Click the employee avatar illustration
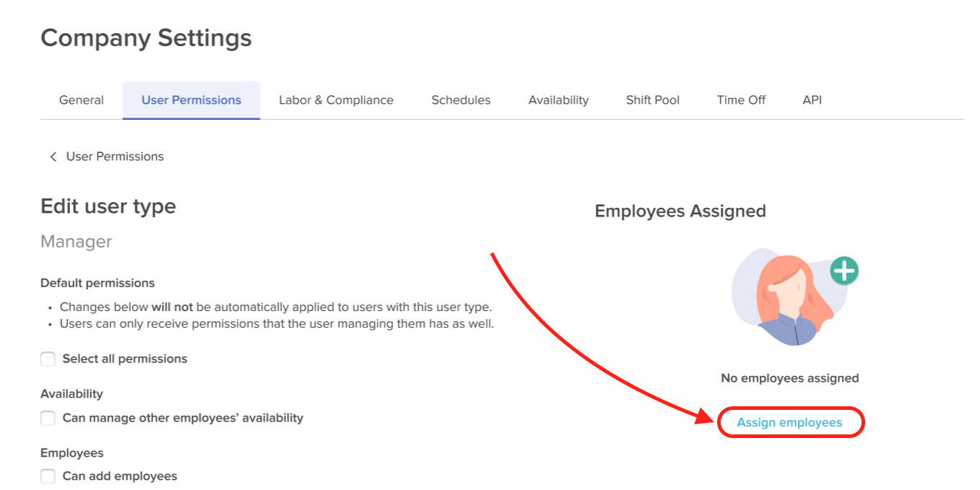 pyautogui.click(x=789, y=297)
